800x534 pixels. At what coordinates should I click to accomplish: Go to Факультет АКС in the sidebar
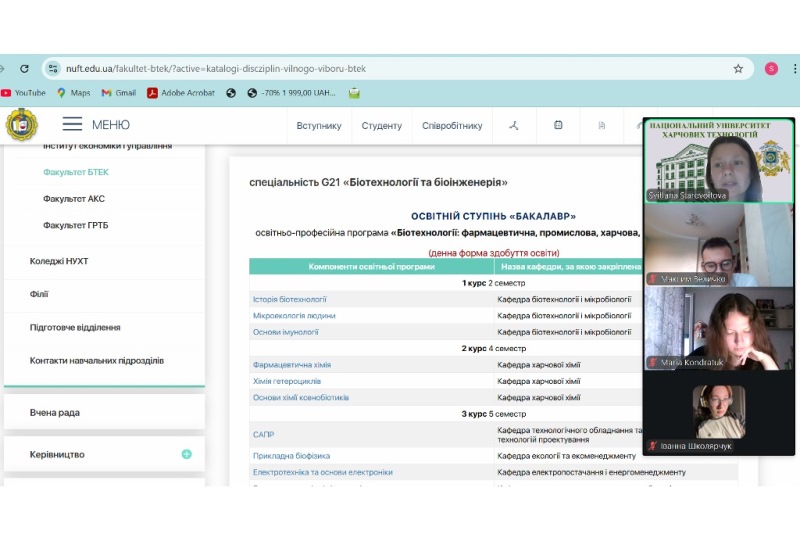74,198
